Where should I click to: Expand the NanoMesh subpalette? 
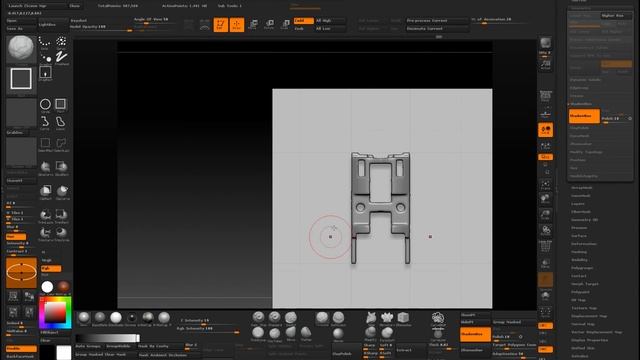pyautogui.click(x=580, y=196)
